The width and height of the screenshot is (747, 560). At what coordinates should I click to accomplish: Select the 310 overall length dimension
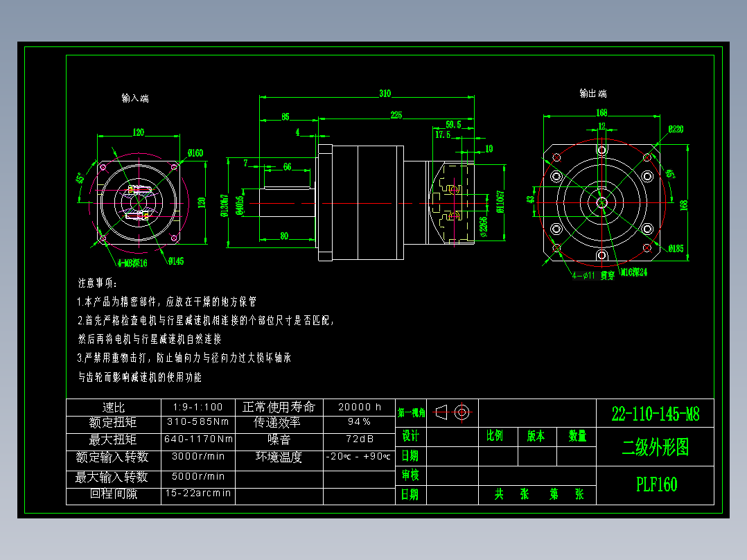[x=385, y=94]
